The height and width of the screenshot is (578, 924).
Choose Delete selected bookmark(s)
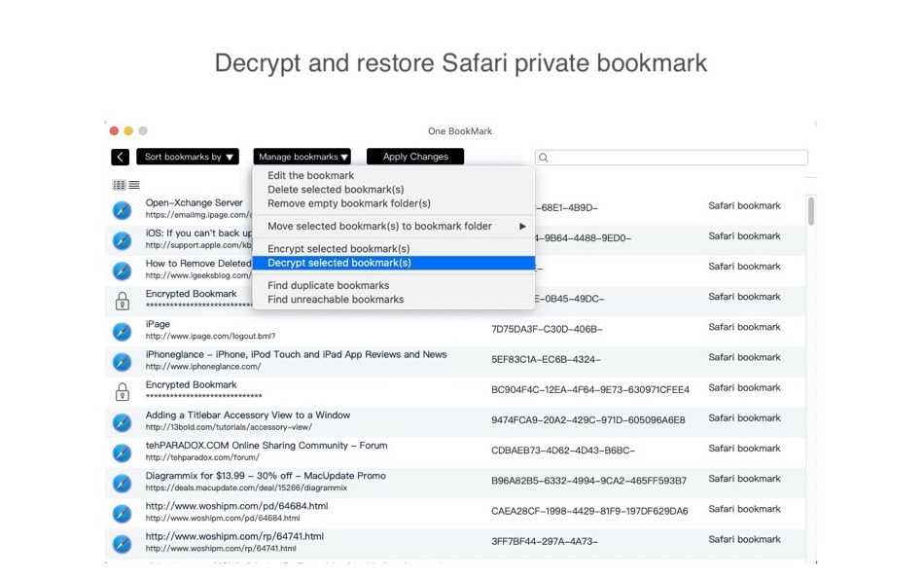pos(336,190)
